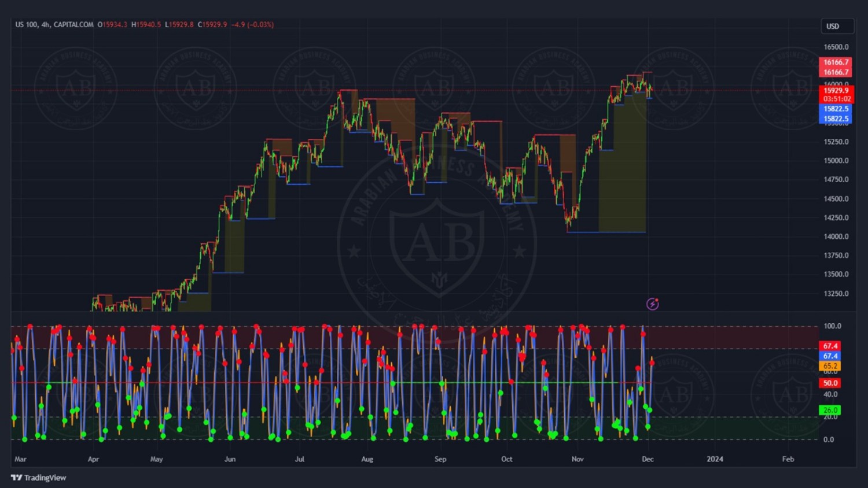Click the 13250.0 price axis label
Screen dimensions: 868x488
(x=836, y=294)
